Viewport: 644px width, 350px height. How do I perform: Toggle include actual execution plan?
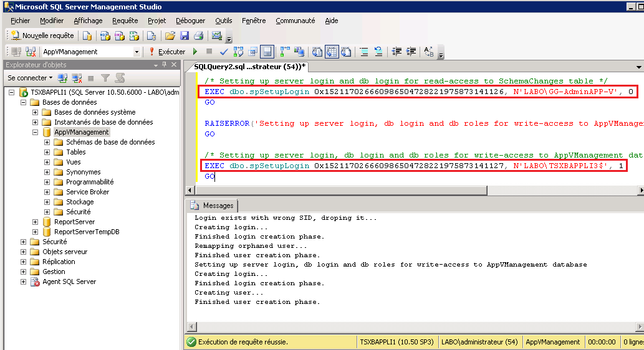pyautogui.click(x=285, y=52)
